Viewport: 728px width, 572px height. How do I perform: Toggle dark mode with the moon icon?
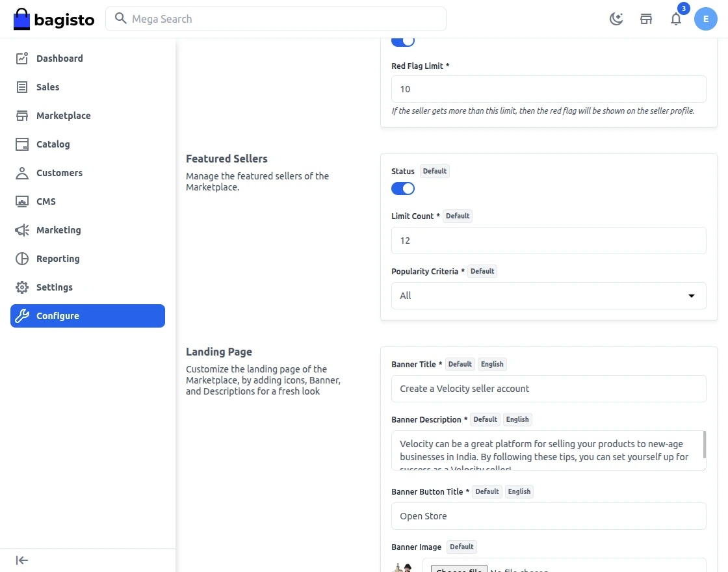click(616, 19)
